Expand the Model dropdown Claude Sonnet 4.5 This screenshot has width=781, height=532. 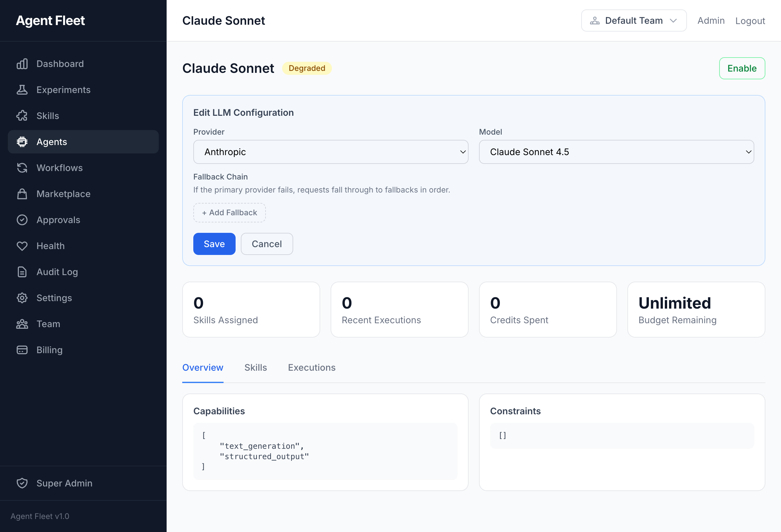[616, 152]
